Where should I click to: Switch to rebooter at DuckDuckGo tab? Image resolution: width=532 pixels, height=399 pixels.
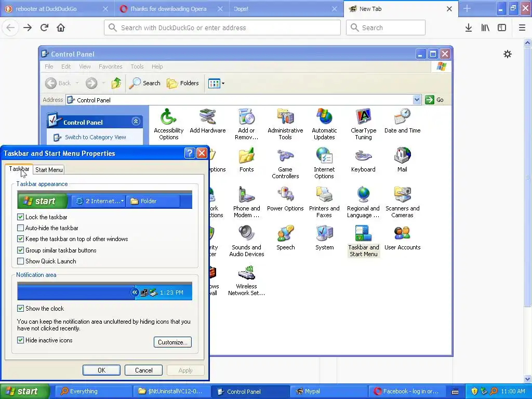coord(57,9)
